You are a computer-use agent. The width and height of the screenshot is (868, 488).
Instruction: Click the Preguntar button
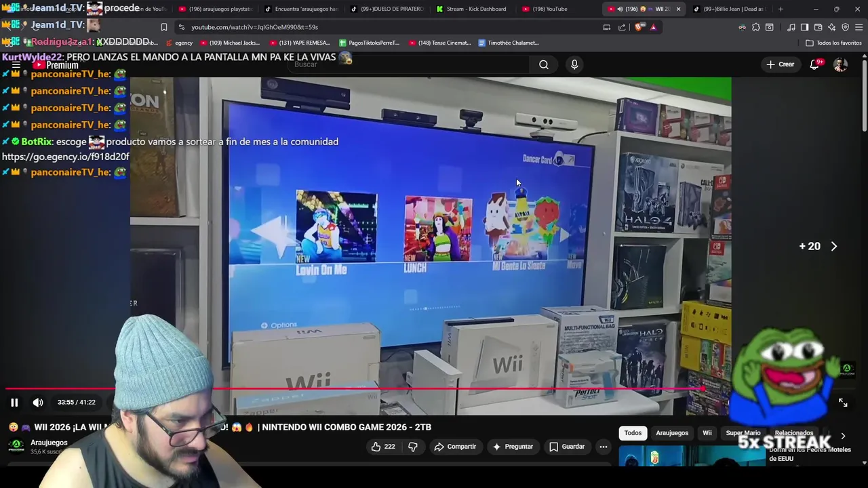[x=513, y=447]
